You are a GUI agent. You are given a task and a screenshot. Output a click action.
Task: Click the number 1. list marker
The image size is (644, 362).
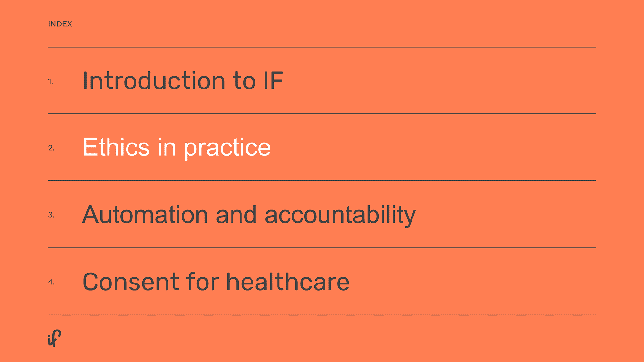click(x=51, y=81)
